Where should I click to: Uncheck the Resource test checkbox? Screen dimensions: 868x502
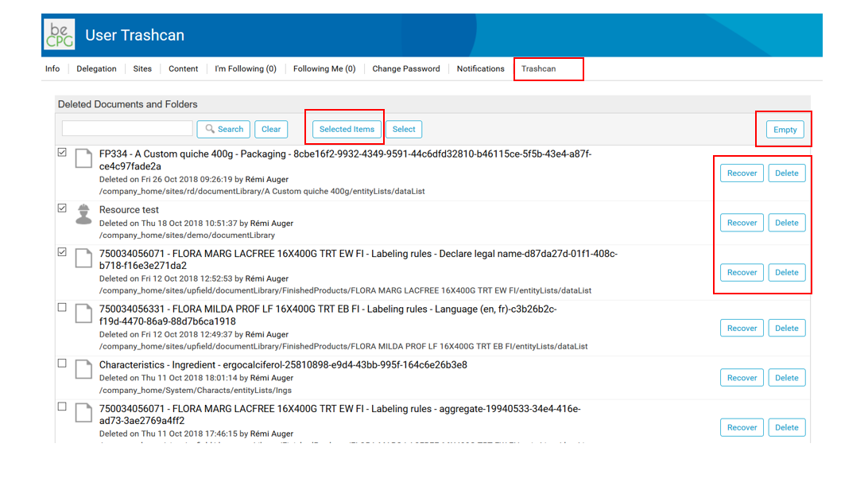(62, 208)
